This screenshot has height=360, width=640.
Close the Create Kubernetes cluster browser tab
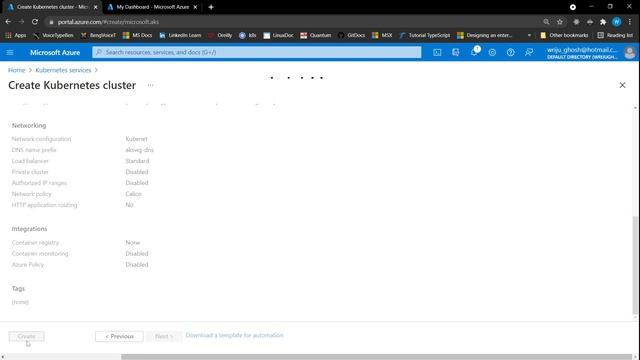point(96,7)
